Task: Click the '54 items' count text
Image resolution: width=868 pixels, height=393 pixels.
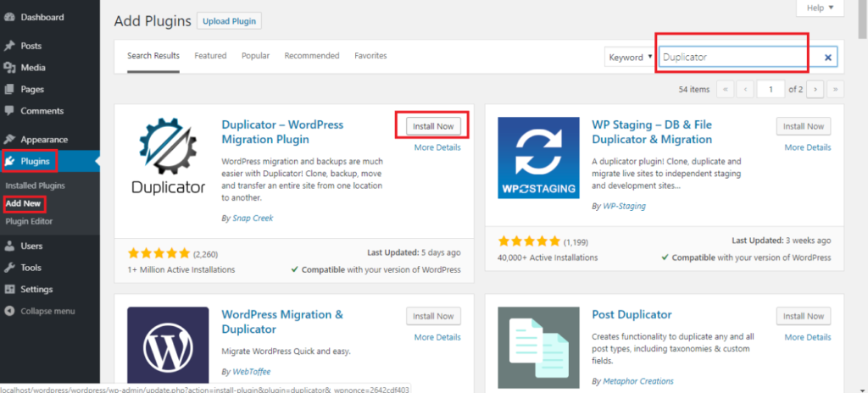Action: click(x=694, y=89)
